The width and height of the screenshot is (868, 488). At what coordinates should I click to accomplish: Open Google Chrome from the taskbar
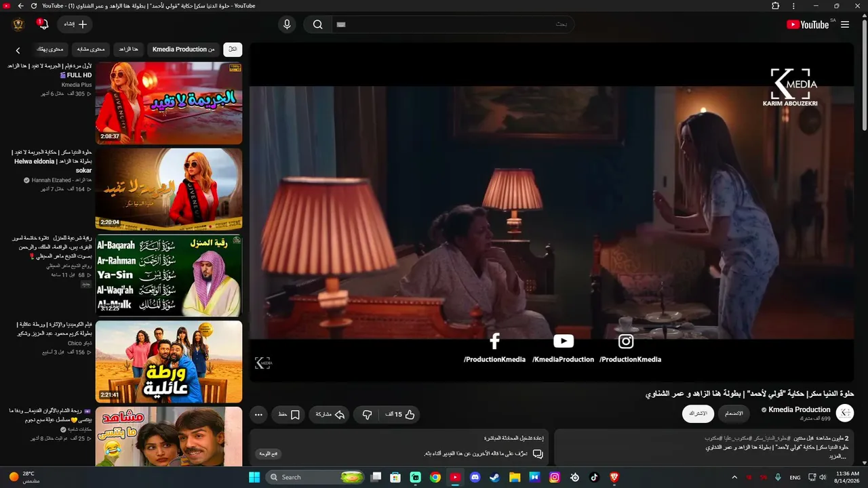pyautogui.click(x=435, y=477)
